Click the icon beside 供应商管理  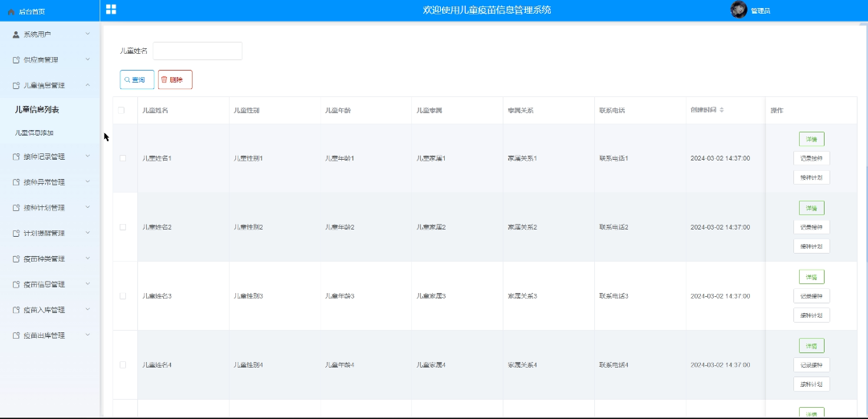point(16,59)
